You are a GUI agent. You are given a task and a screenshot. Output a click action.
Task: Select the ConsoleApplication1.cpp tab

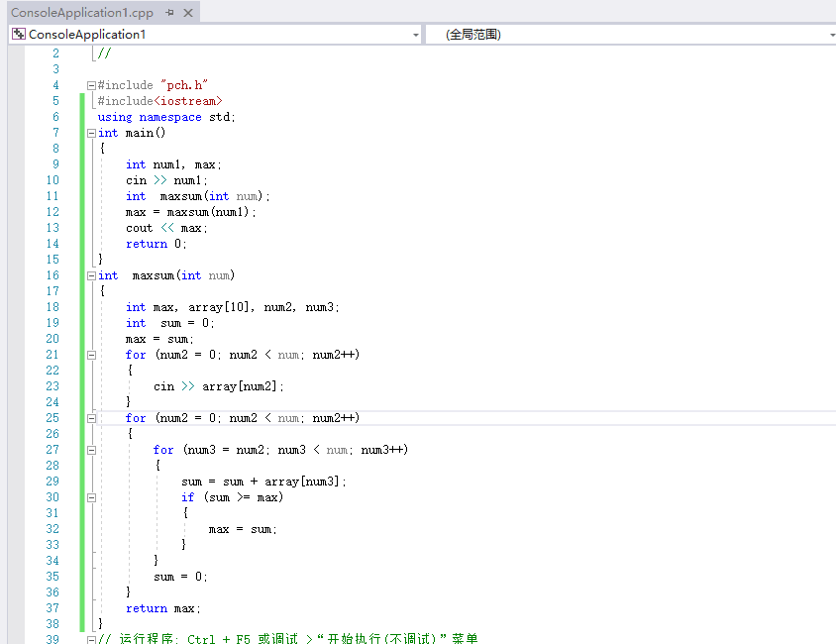82,12
